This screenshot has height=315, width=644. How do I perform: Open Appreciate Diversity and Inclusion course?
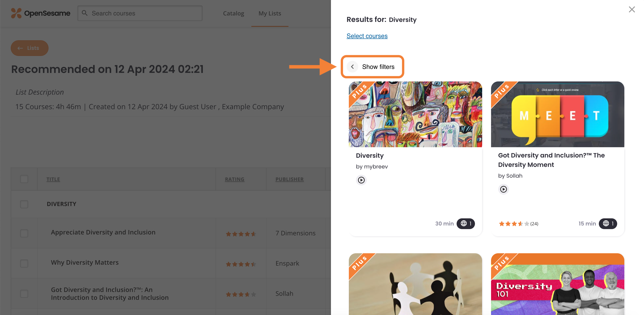click(103, 232)
